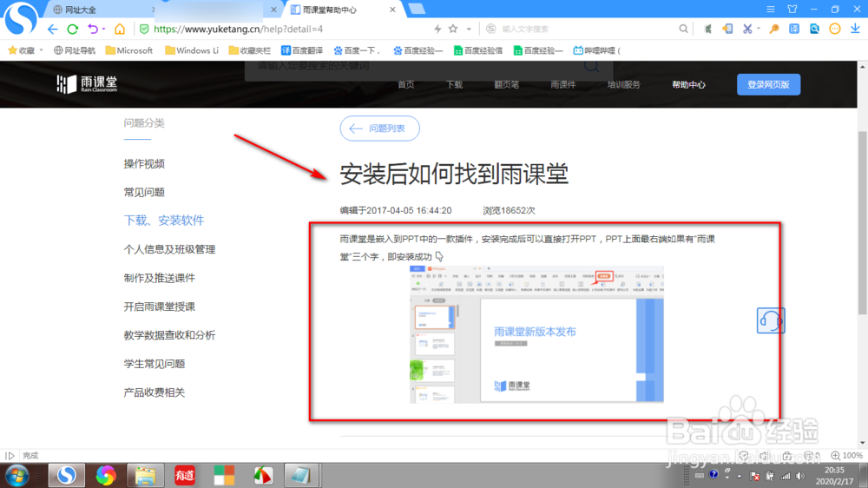
Task: Expand the 收藏 favorites dropdown arrow
Action: (41, 50)
